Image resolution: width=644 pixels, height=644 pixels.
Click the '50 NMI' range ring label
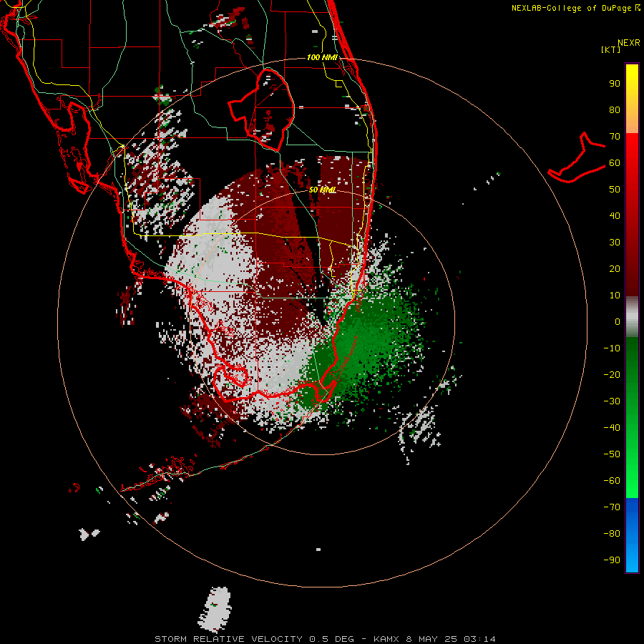(x=323, y=190)
